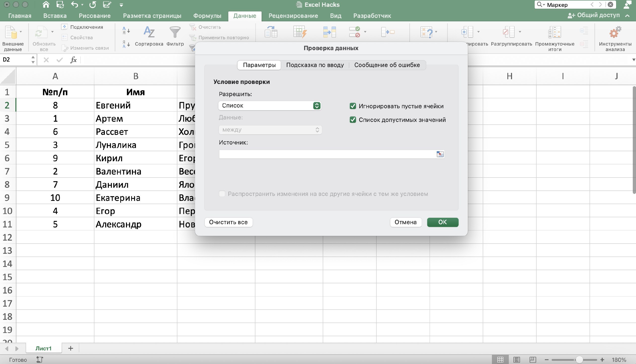Open Внешние данные external data icon
This screenshot has width=636, height=364.
(x=11, y=33)
